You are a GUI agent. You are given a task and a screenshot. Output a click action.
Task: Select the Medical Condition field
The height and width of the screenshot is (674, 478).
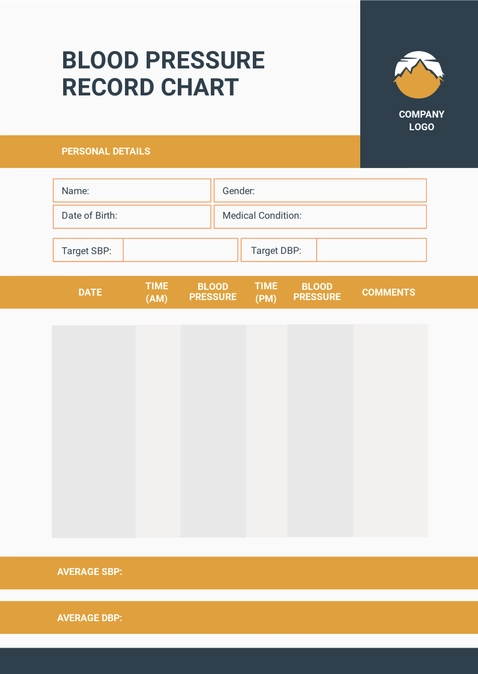[320, 216]
